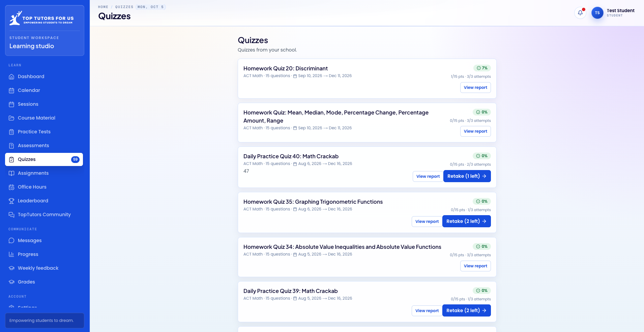Click the Practice Tests clipboard icon
644x332 pixels.
pyautogui.click(x=11, y=132)
